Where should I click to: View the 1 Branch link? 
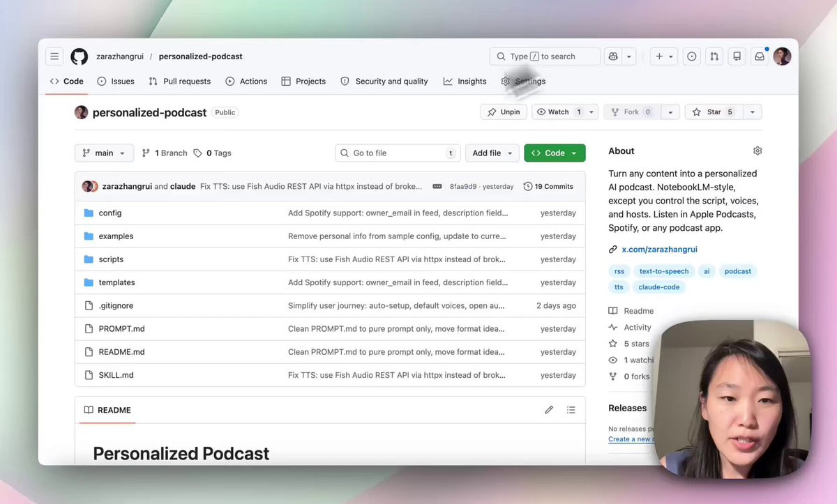point(165,153)
